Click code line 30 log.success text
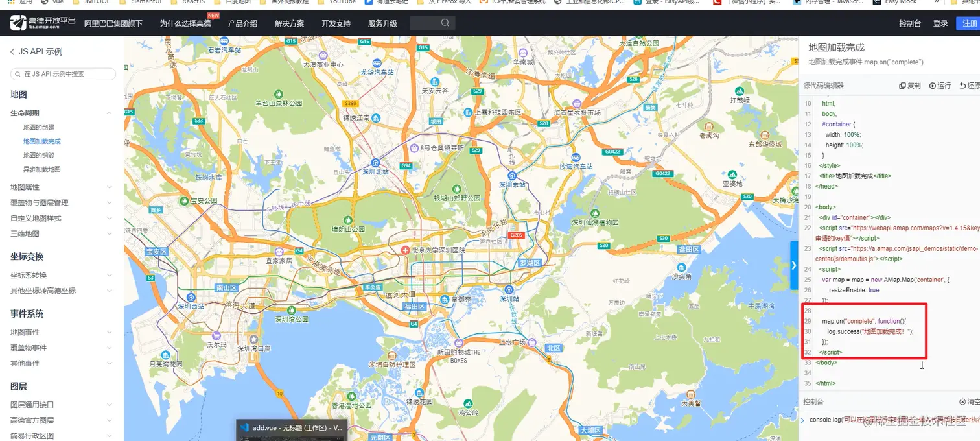This screenshot has height=441, width=980. [x=870, y=331]
